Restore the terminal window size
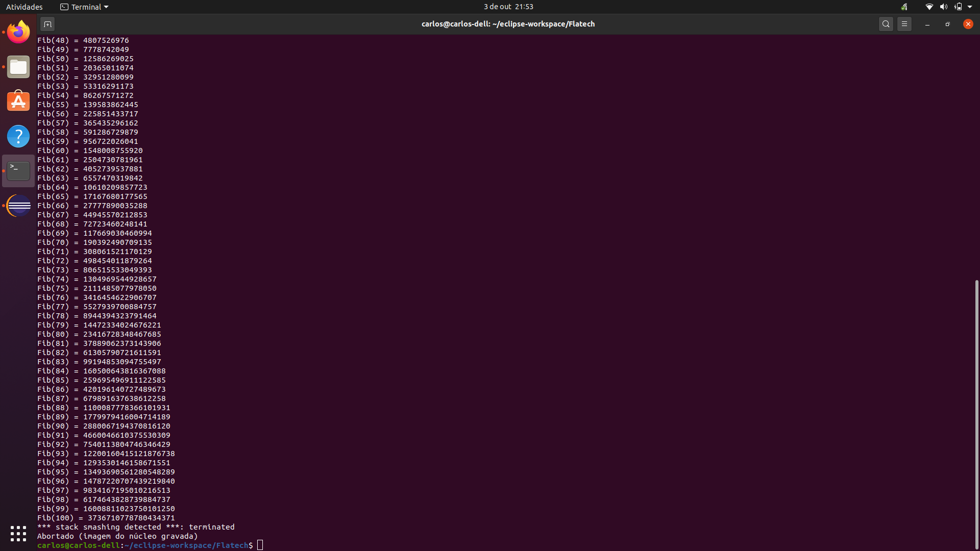 tap(947, 24)
